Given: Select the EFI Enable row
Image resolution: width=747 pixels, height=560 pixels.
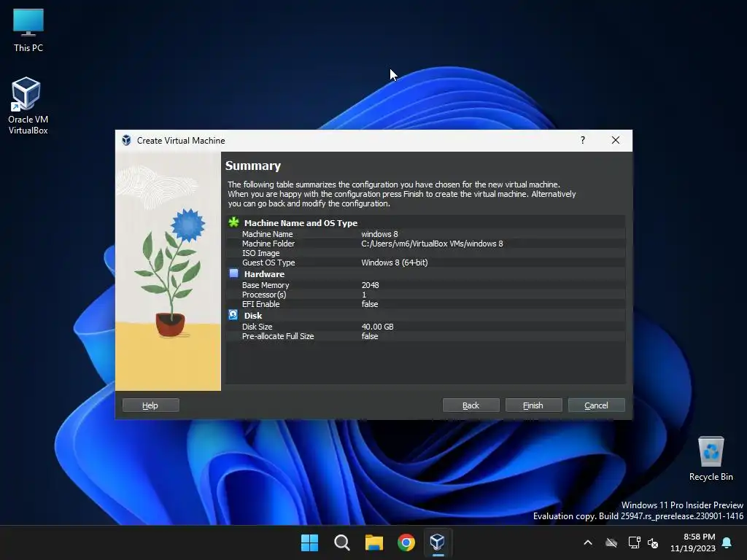Looking at the screenshot, I should [425, 304].
